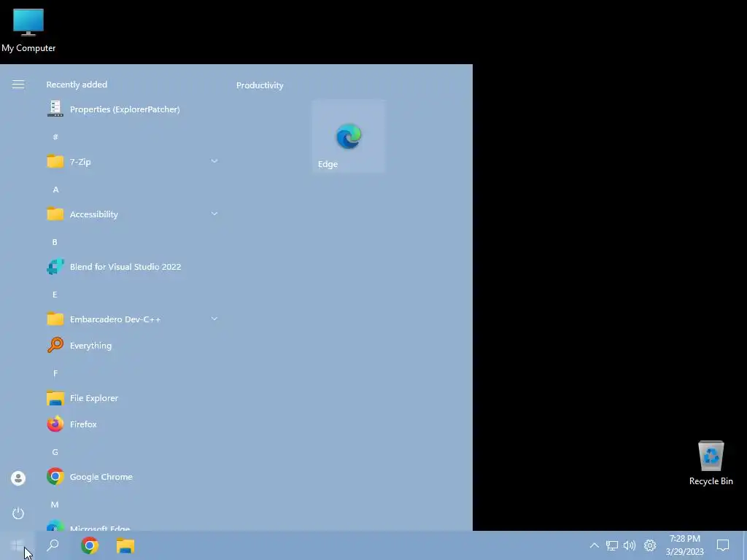The width and height of the screenshot is (747, 560).
Task: Click the 'M' letter group header
Action: point(55,505)
